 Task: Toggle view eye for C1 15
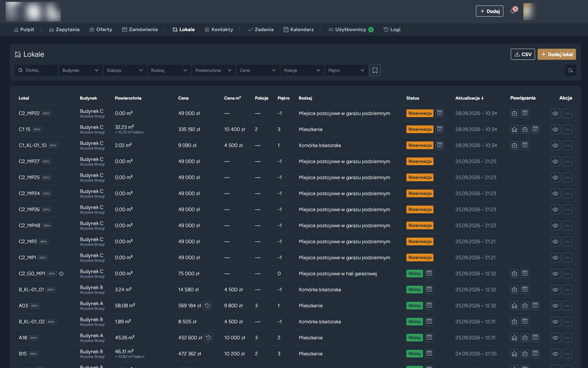tap(555, 129)
